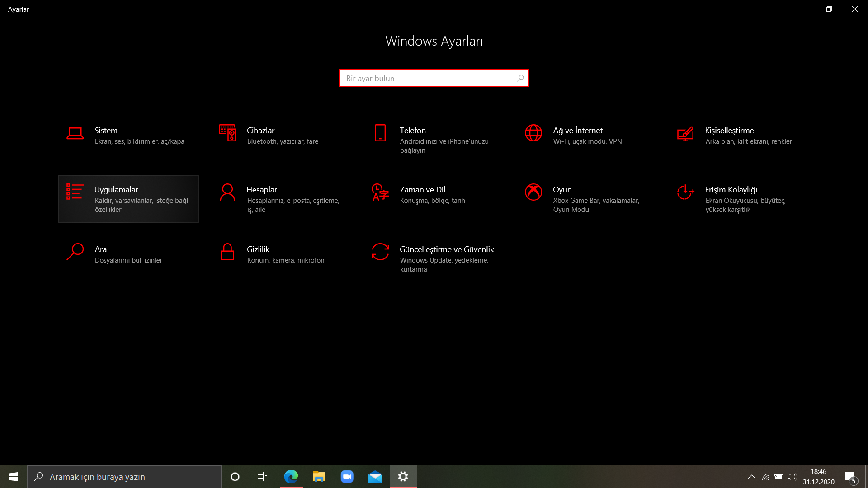Open the Oyun Xbox icon
This screenshot has height=488, width=868.
tap(533, 192)
